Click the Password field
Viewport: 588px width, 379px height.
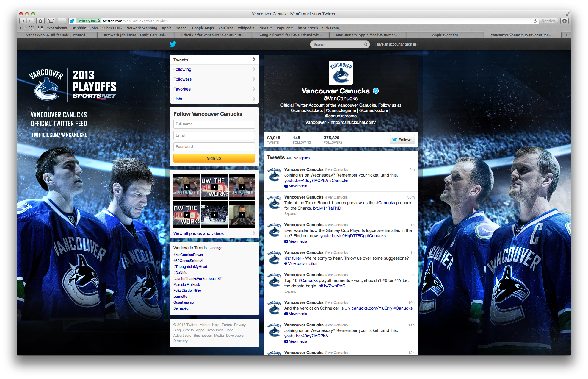tap(214, 147)
